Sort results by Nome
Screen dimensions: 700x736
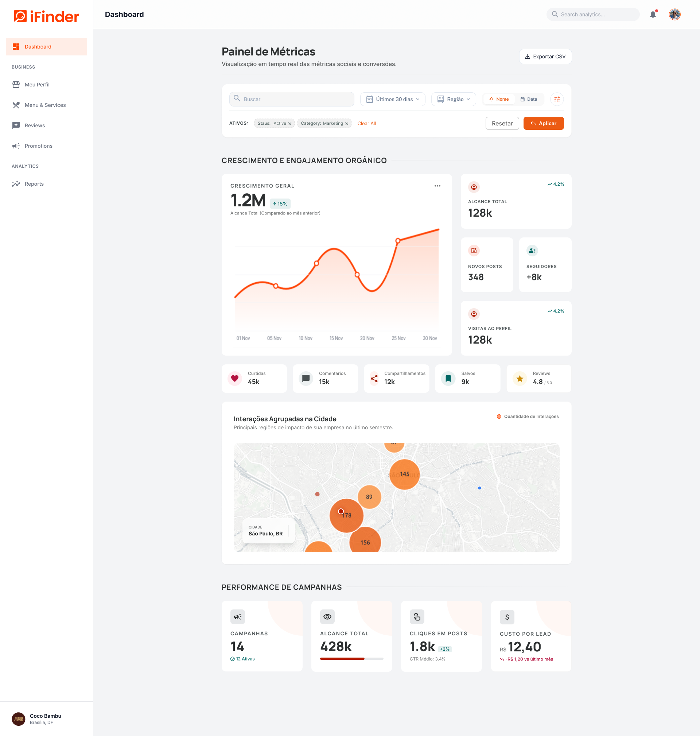(499, 99)
